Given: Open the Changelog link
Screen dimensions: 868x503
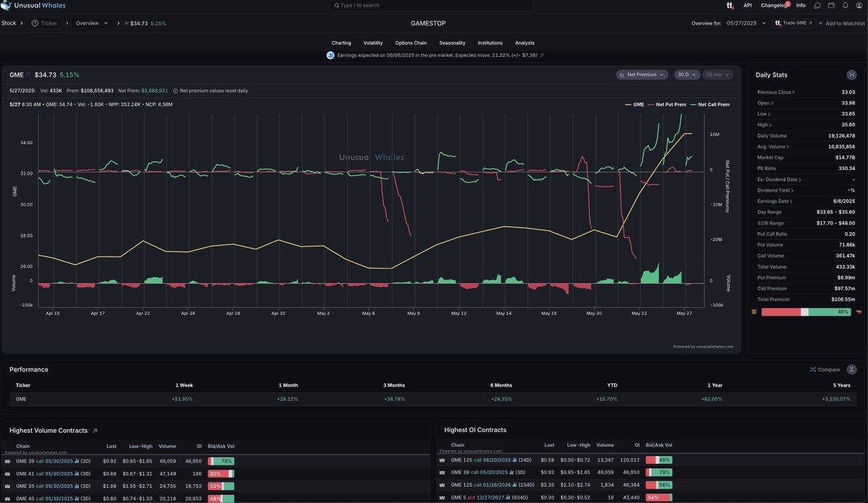Looking at the screenshot, I should 773,5.
